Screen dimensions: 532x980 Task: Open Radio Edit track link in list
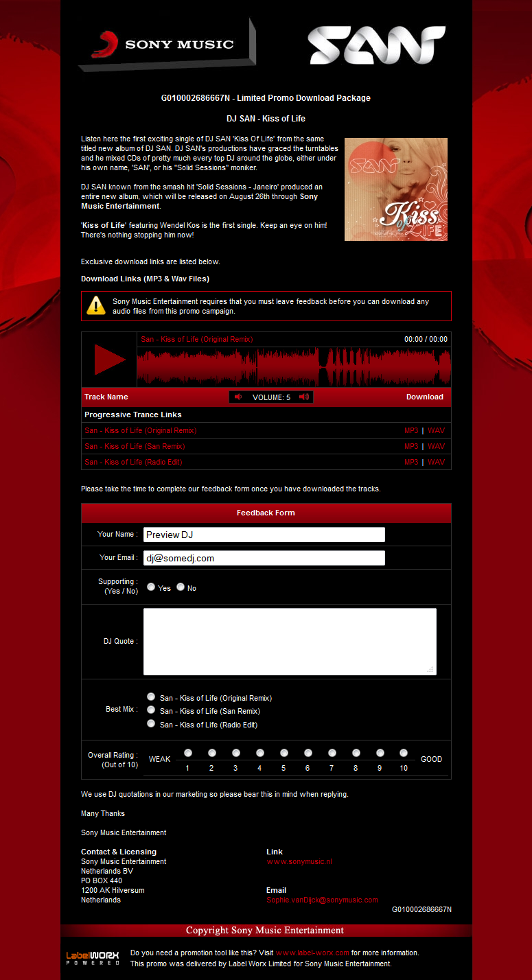(x=133, y=463)
